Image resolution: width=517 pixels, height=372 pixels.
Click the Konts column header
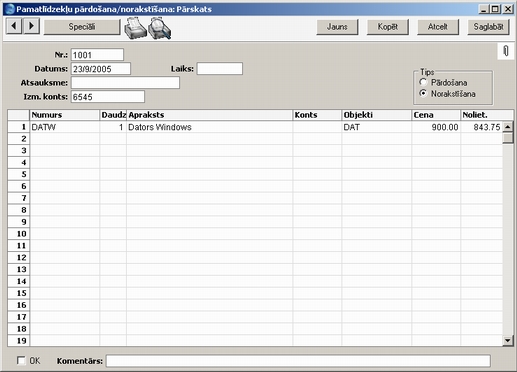point(317,115)
